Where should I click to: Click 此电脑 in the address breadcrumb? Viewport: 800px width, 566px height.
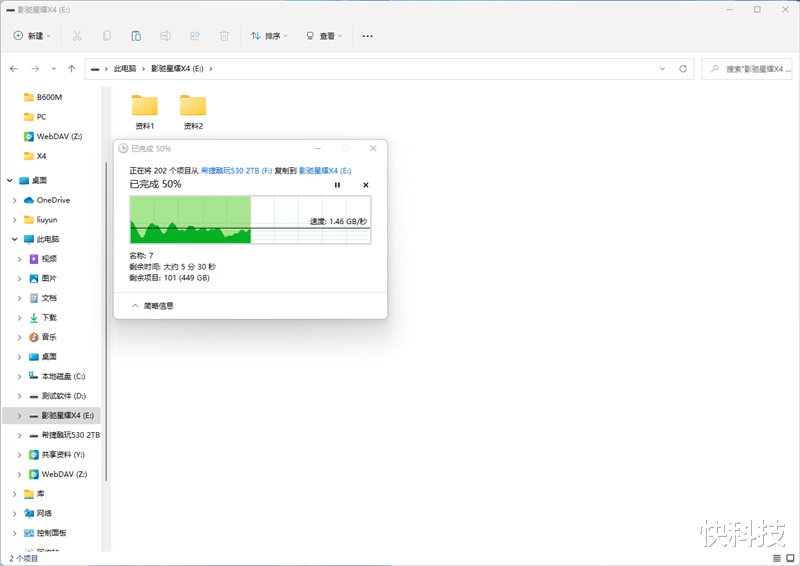[x=124, y=68]
